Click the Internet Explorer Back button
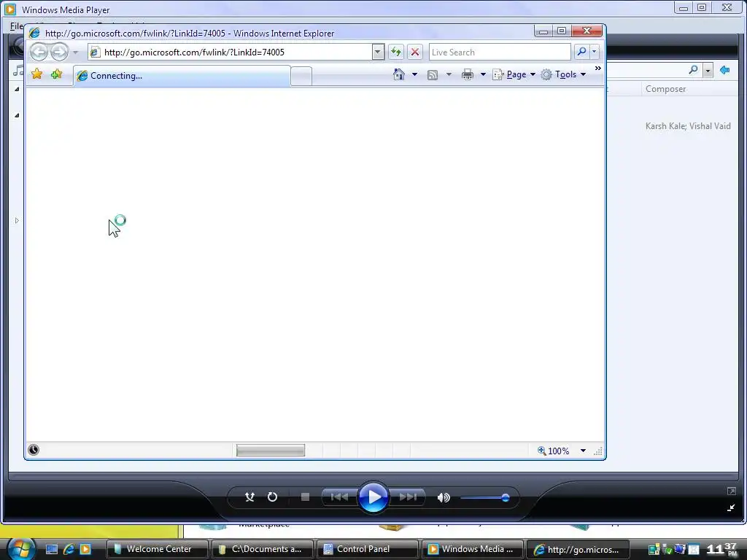Viewport: 747px width, 560px height. point(39,52)
